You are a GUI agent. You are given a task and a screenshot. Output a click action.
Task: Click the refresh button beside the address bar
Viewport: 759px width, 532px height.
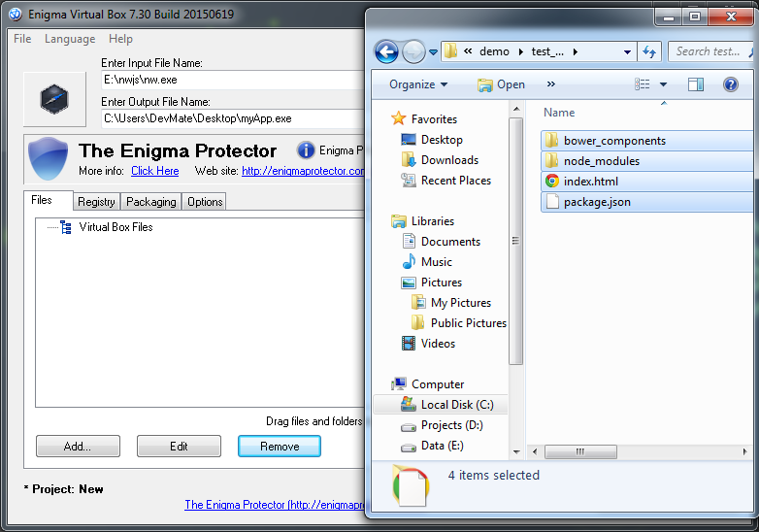(x=649, y=51)
